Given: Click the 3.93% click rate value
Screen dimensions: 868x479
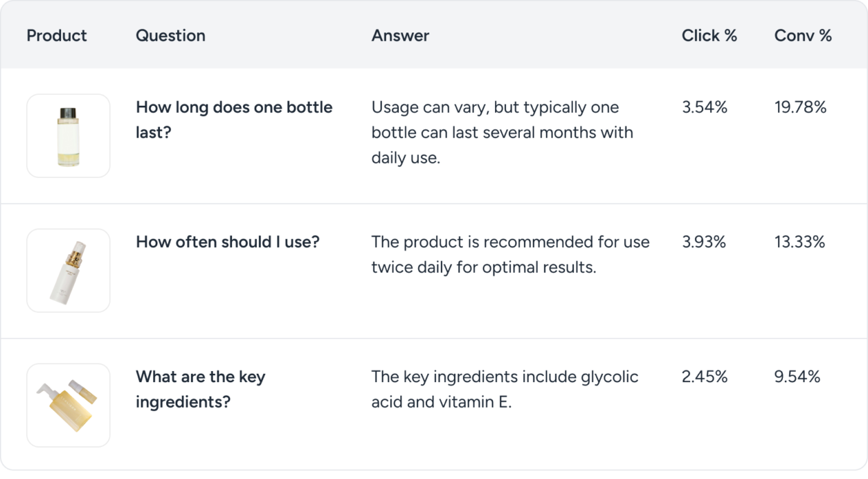Looking at the screenshot, I should click(704, 242).
